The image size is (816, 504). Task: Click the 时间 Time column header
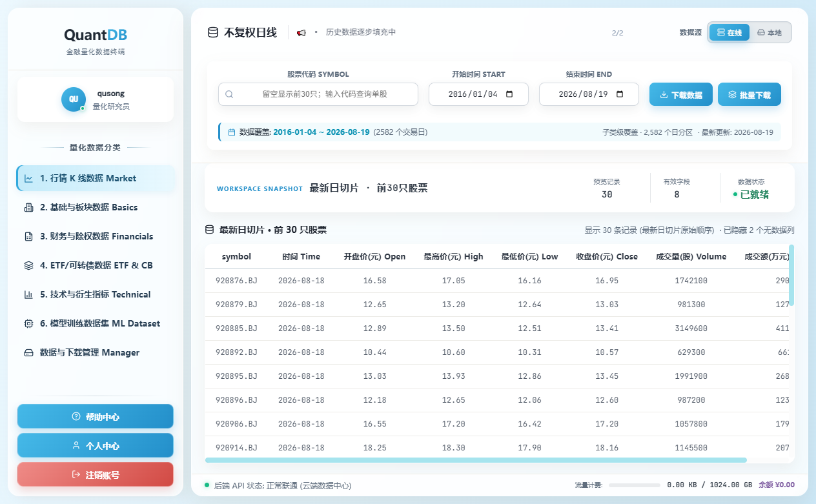[301, 257]
